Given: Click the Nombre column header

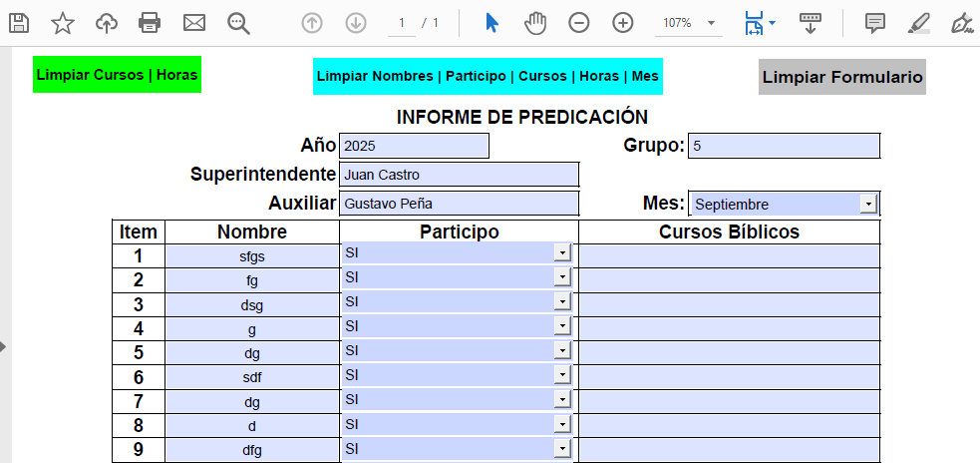Looking at the screenshot, I should tap(252, 232).
